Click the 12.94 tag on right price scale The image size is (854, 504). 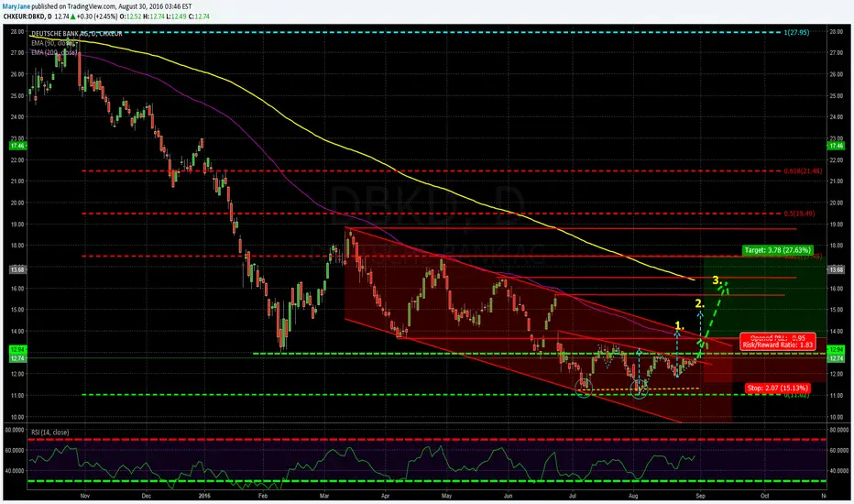pos(835,349)
